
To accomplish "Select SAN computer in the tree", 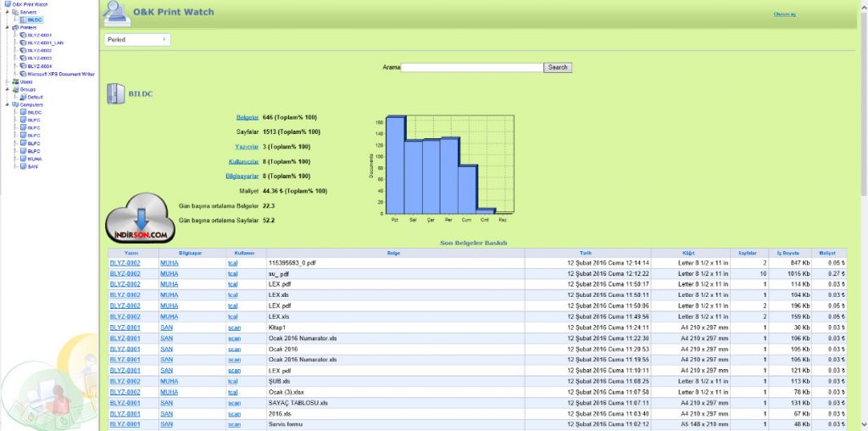I will tap(33, 167).
